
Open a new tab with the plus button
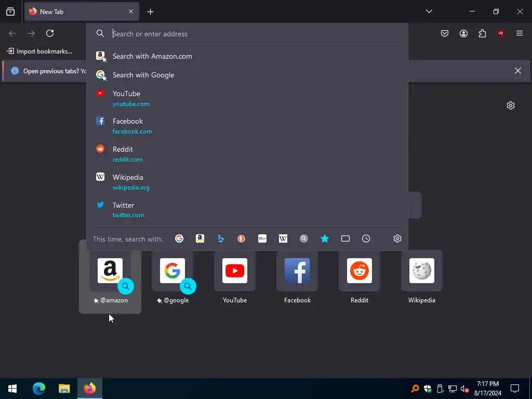point(150,12)
